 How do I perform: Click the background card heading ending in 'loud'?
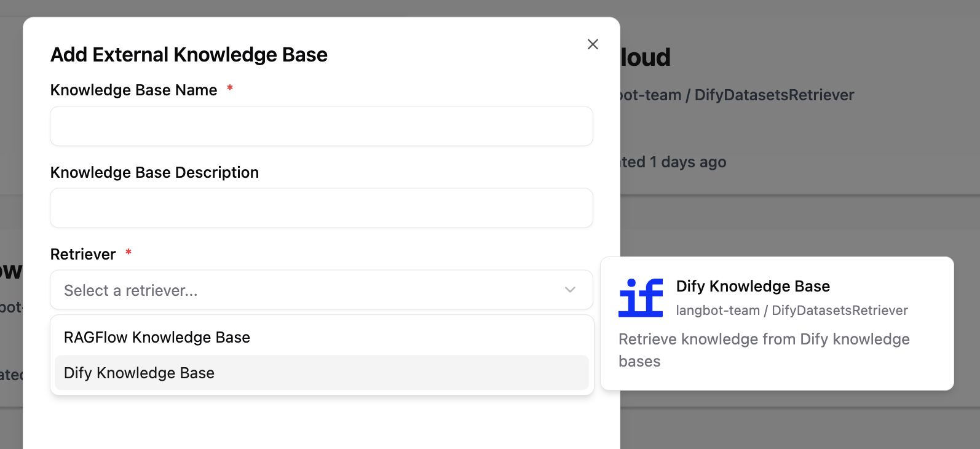coord(645,57)
